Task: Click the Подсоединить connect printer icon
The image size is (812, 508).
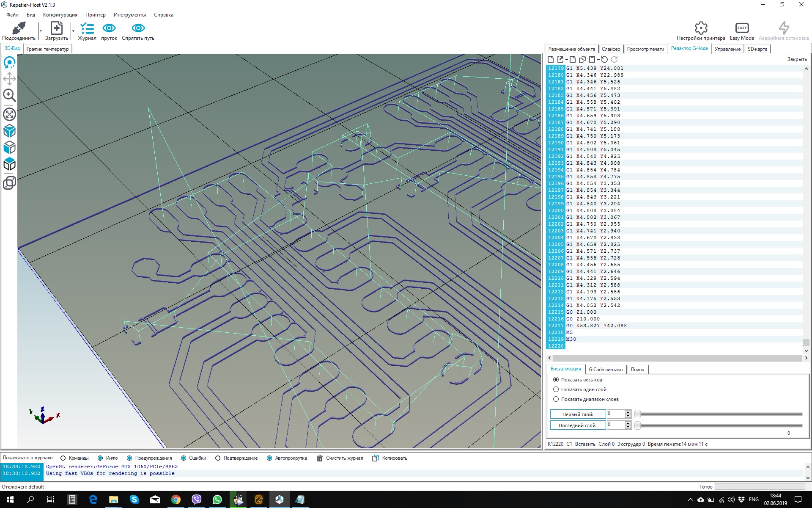Action: 19,29
